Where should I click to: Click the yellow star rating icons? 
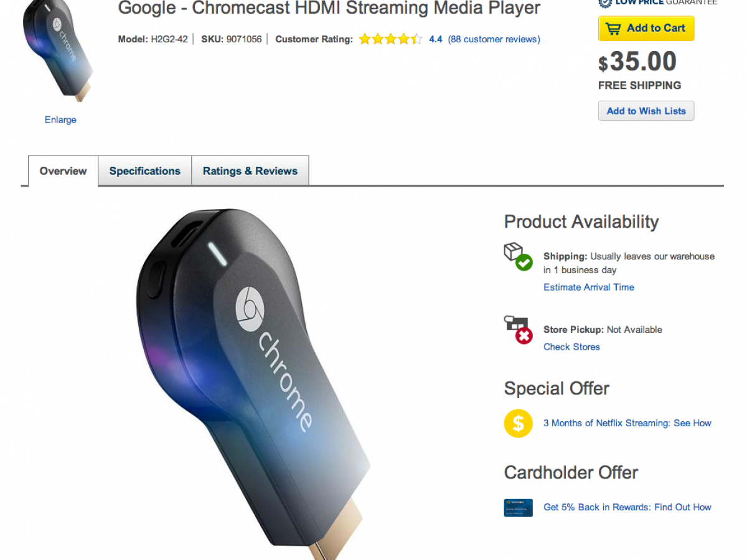click(x=390, y=39)
